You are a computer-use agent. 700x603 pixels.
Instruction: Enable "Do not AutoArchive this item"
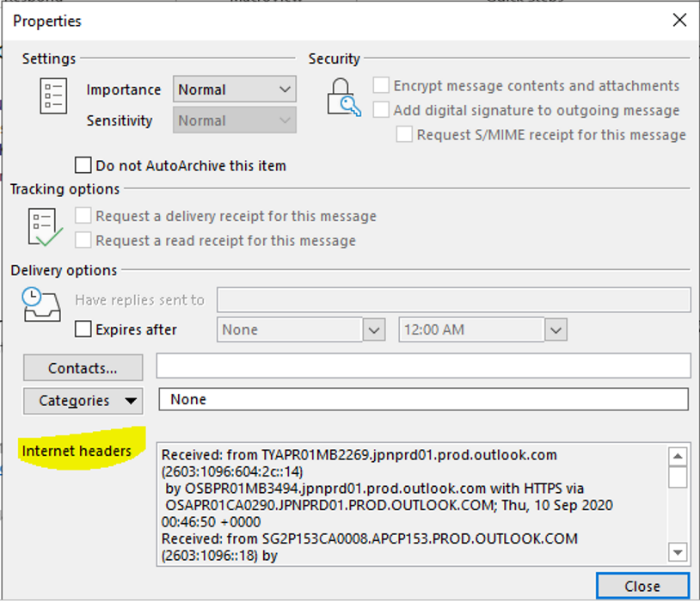[83, 164]
